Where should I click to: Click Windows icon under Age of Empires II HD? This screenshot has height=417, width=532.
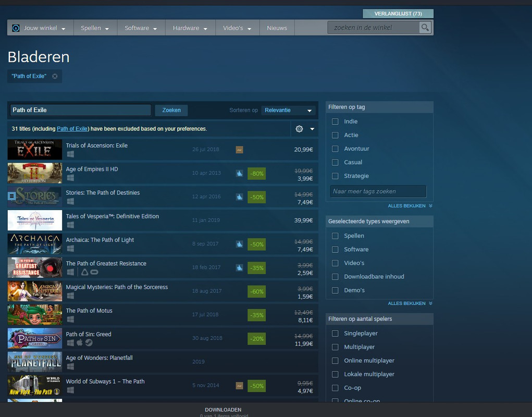[70, 178]
